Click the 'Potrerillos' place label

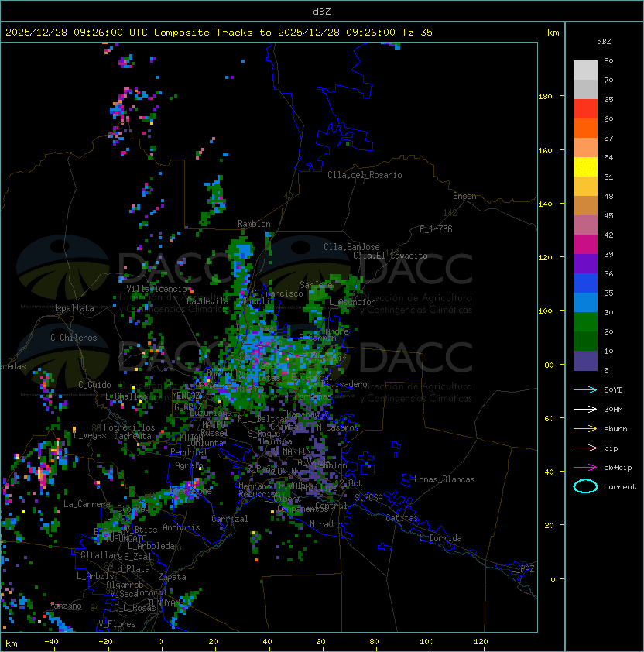pyautogui.click(x=129, y=427)
